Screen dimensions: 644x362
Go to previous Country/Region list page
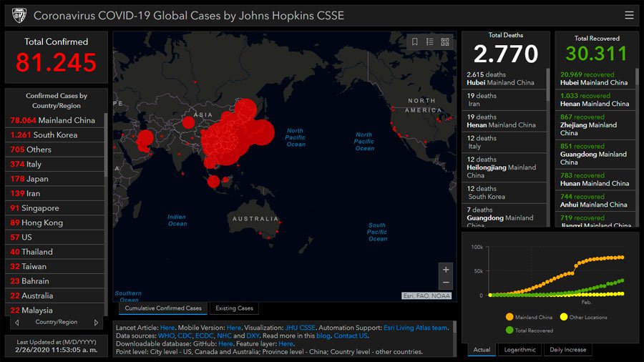click(x=17, y=323)
